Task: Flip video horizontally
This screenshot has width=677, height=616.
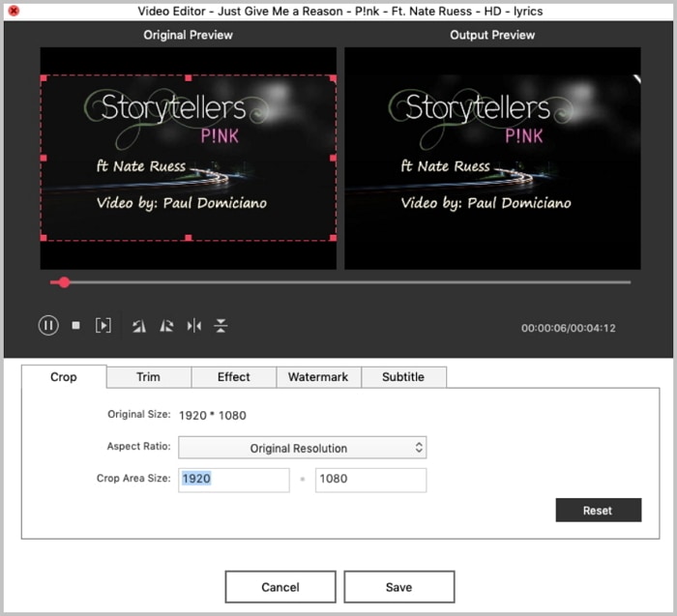Action: (193, 326)
